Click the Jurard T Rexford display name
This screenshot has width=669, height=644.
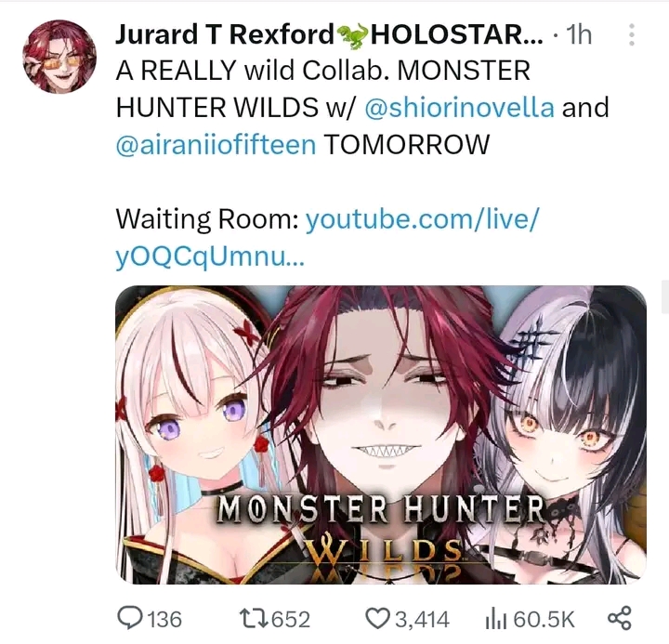click(225, 34)
